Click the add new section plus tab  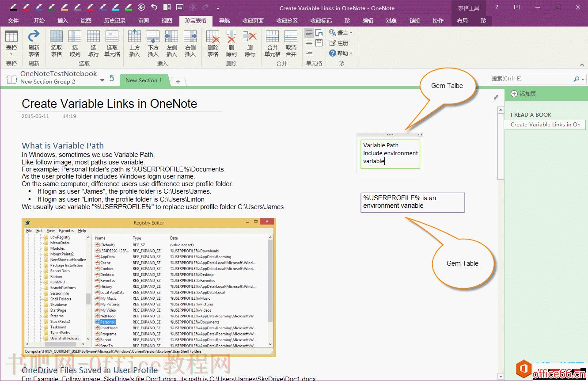(178, 81)
